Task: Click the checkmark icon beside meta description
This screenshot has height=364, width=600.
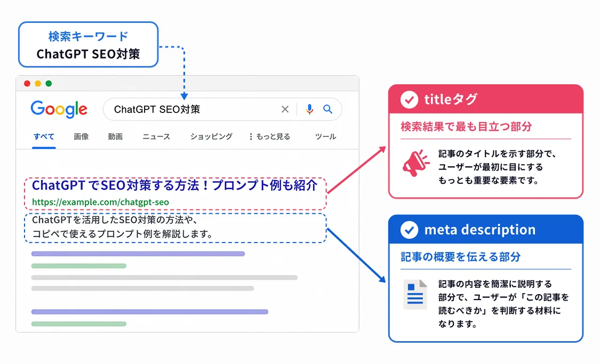Action: pyautogui.click(x=409, y=230)
